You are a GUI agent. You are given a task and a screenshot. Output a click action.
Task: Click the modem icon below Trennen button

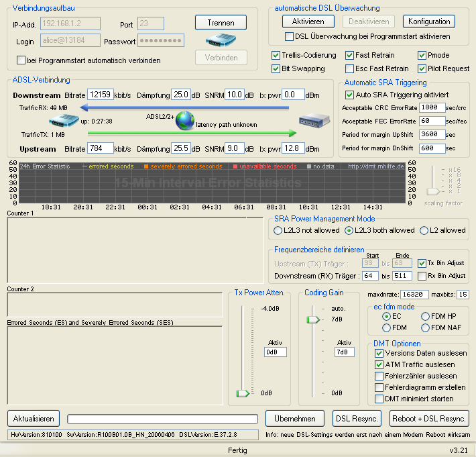click(221, 40)
